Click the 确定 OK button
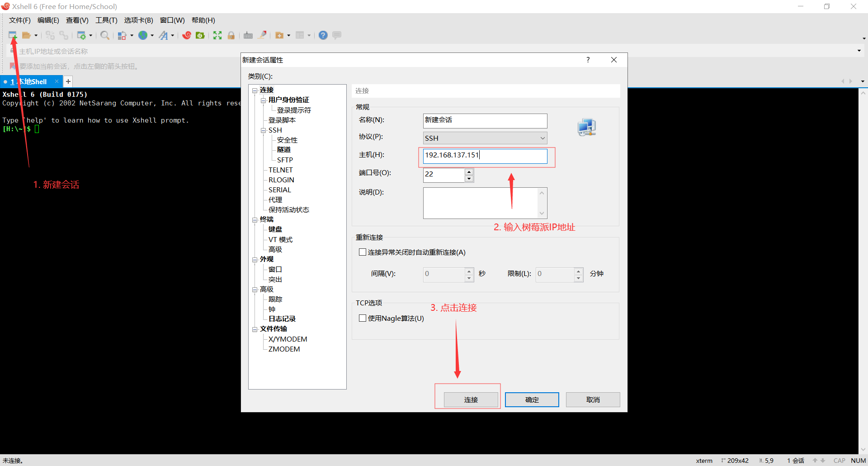The image size is (868, 466). click(x=532, y=399)
